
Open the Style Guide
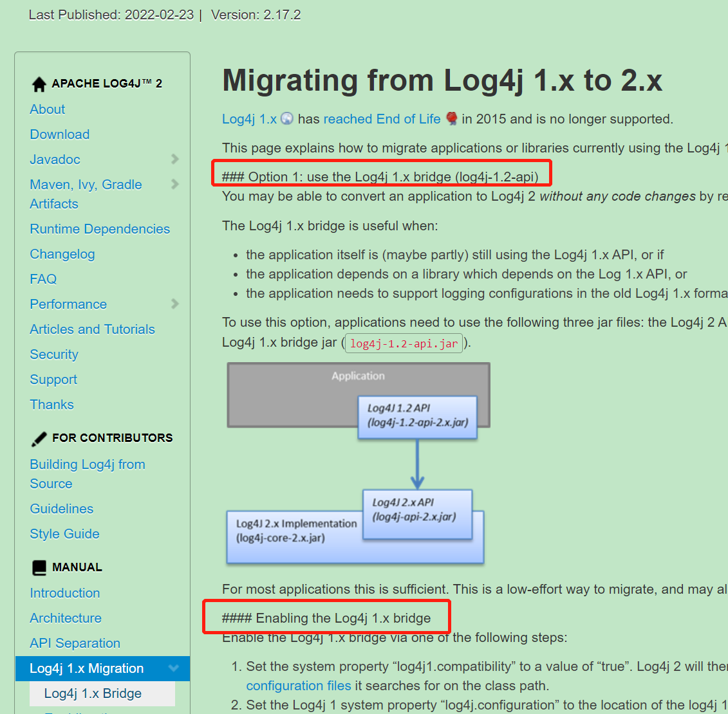point(64,533)
